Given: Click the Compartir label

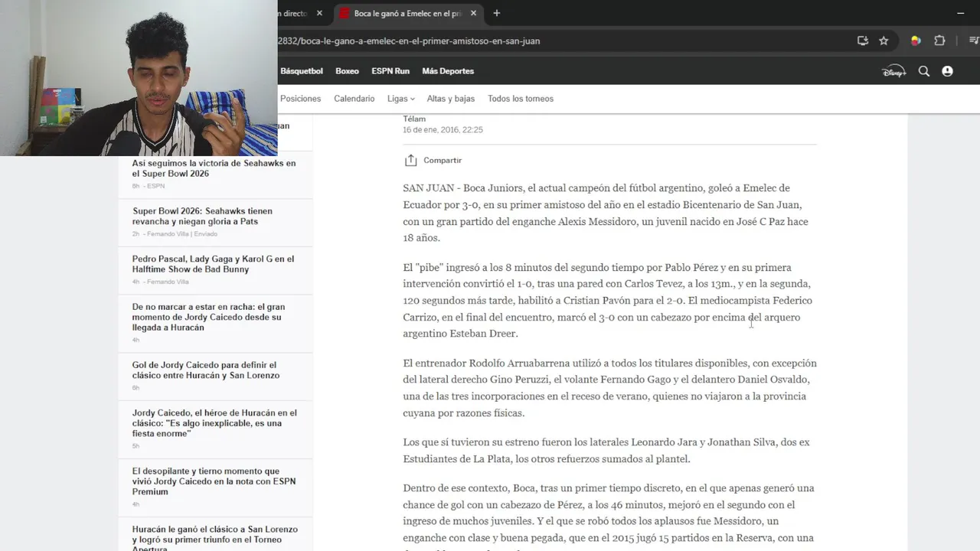Looking at the screenshot, I should [x=443, y=161].
